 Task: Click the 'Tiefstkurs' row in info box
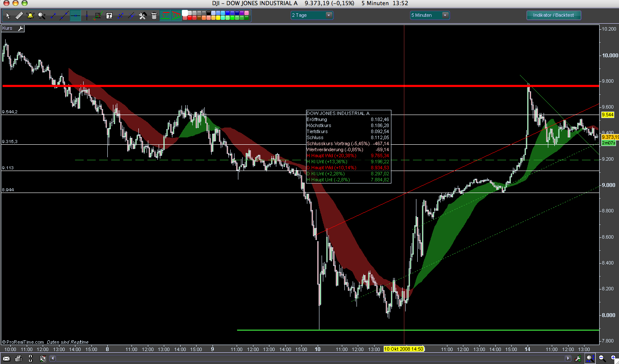[348, 131]
